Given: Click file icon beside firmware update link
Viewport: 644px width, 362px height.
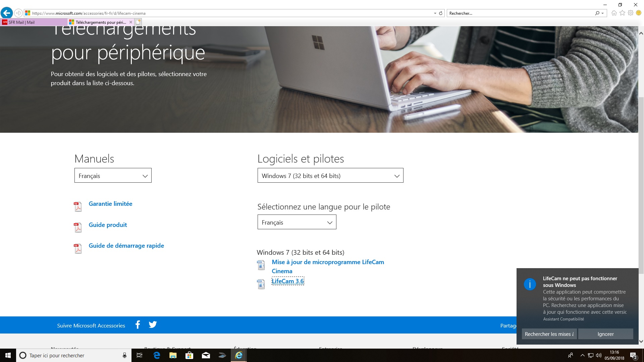Looking at the screenshot, I should pyautogui.click(x=261, y=265).
